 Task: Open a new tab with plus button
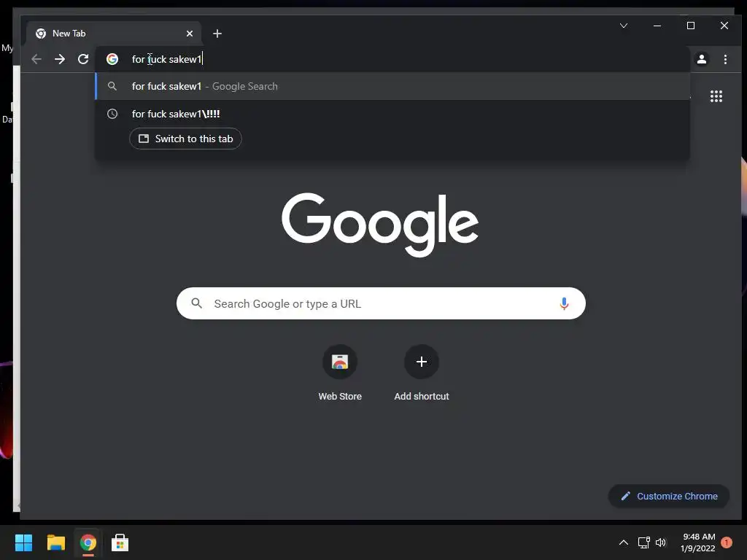pyautogui.click(x=217, y=34)
